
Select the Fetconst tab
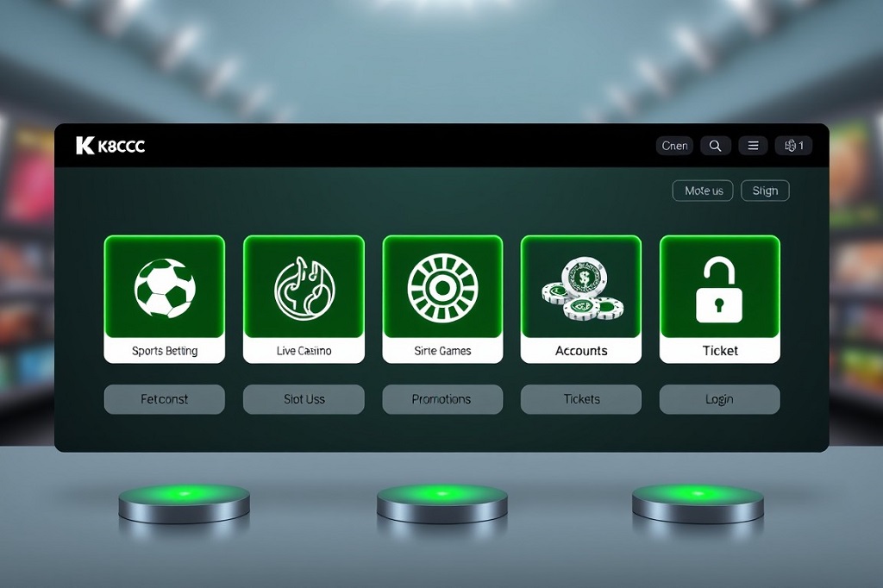(x=165, y=399)
